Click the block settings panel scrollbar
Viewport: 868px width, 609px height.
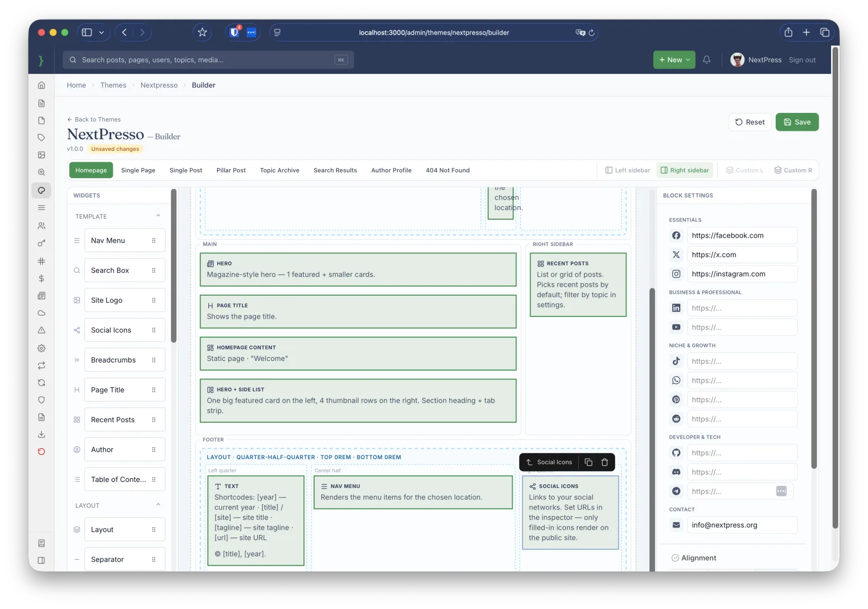coord(814,328)
